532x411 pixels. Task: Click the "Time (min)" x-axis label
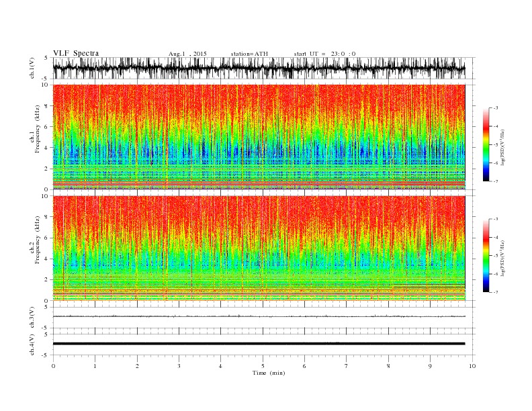click(269, 373)
